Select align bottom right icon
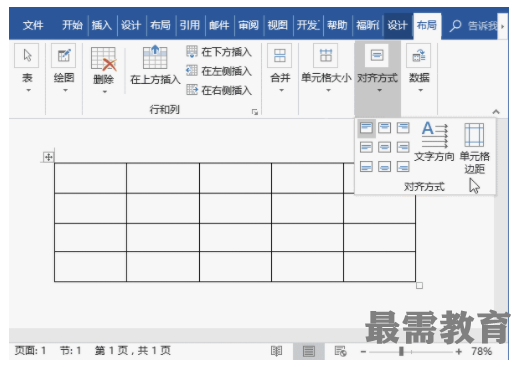Image resolution: width=517 pixels, height=367 pixels. click(403, 166)
